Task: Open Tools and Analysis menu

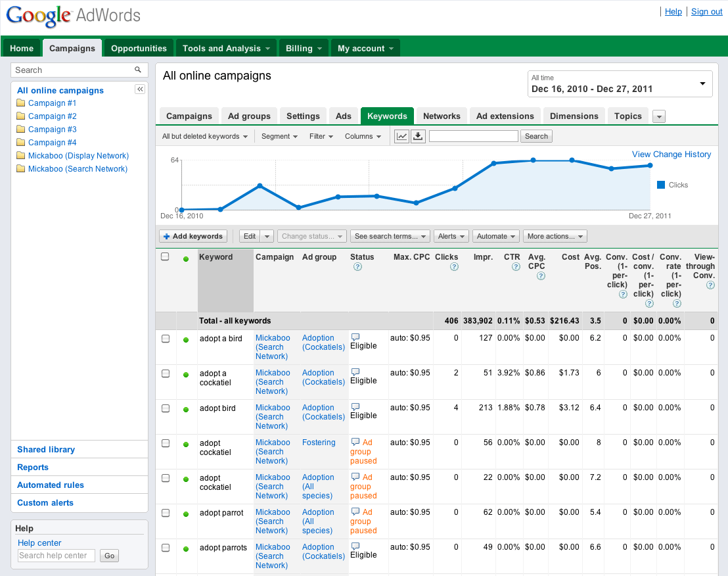Action: point(226,48)
